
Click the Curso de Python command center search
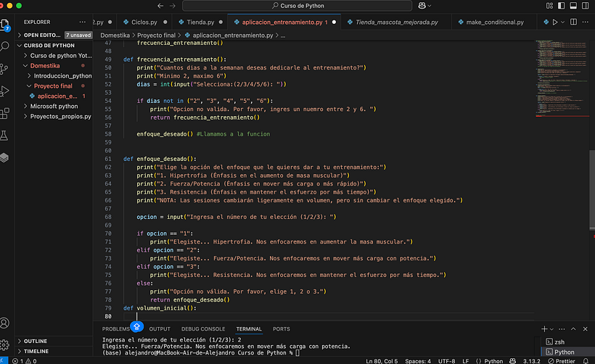pos(297,6)
